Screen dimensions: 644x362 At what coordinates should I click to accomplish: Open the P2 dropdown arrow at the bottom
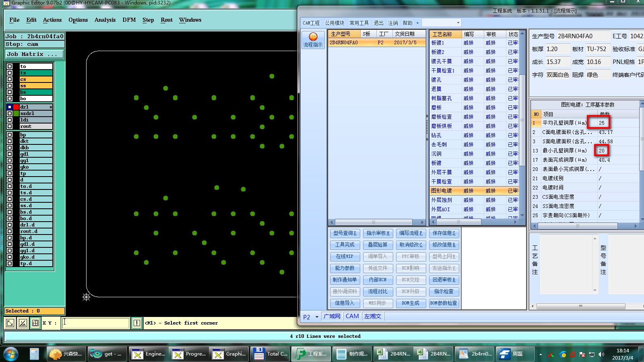[x=317, y=317]
